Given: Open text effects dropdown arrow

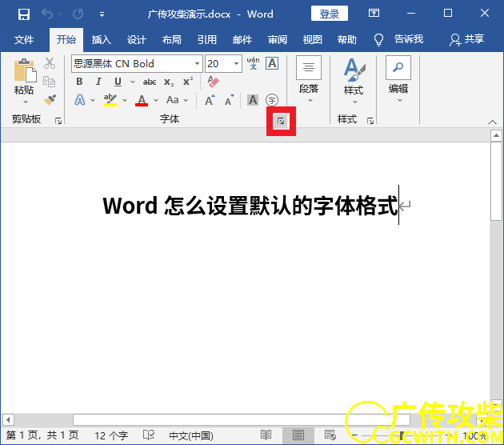Looking at the screenshot, I should [93, 100].
